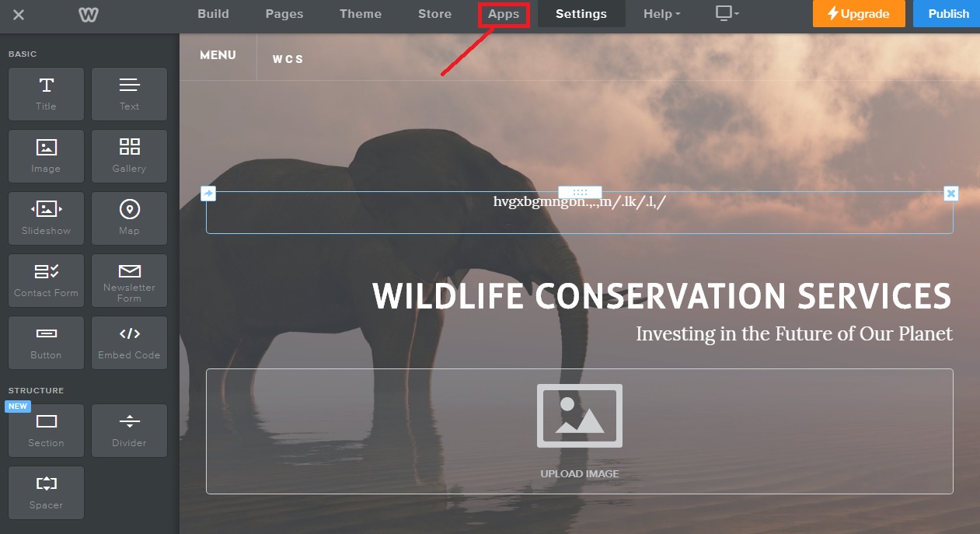Pick the Spacer structure element
The image size is (980, 534).
pyautogui.click(x=46, y=492)
